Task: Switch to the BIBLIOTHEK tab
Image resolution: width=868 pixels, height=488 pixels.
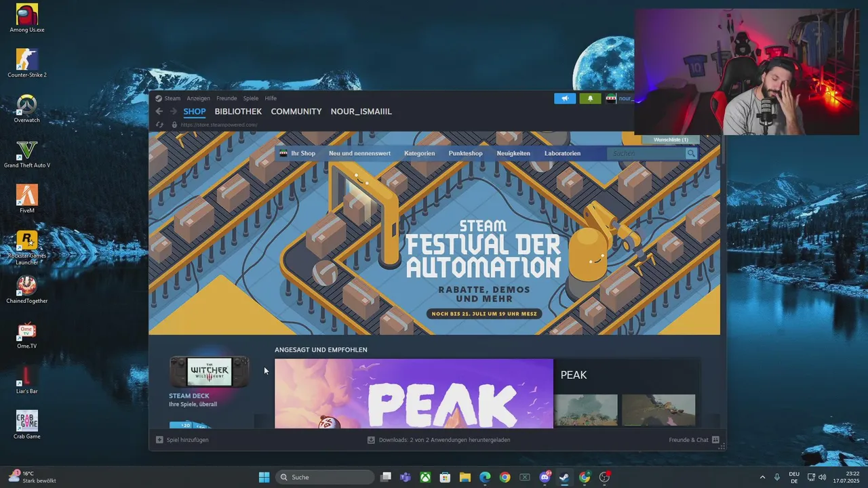Action: pos(238,112)
